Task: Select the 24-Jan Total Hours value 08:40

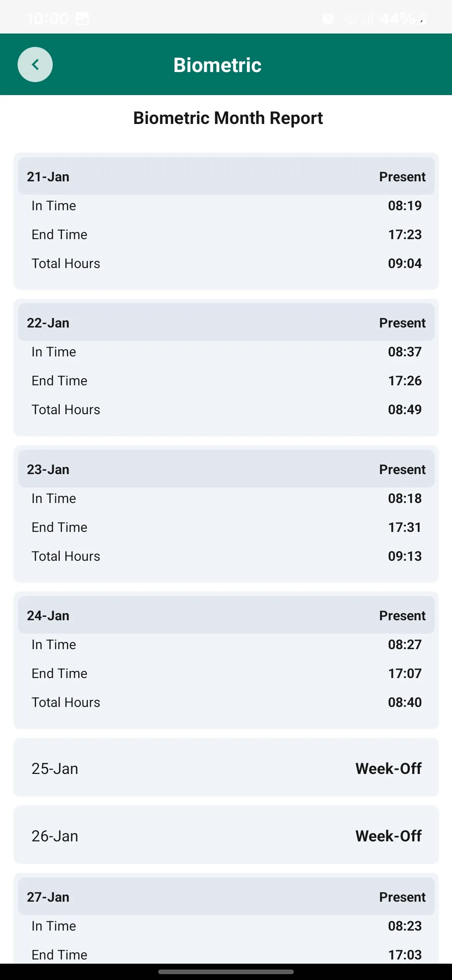Action: [404, 702]
